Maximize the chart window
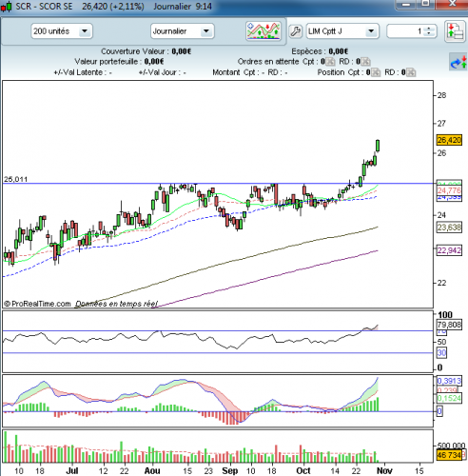 point(425,4)
